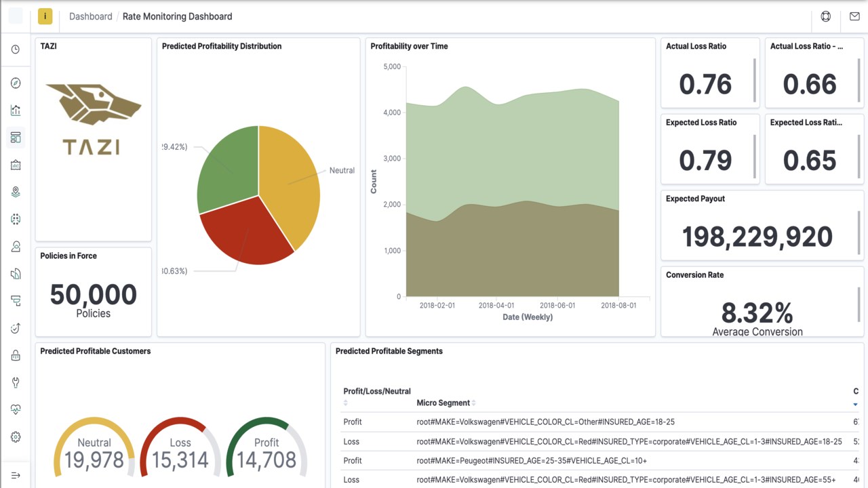Click the Dashboard breadcrumb link
The image size is (868, 488).
pyautogui.click(x=91, y=16)
